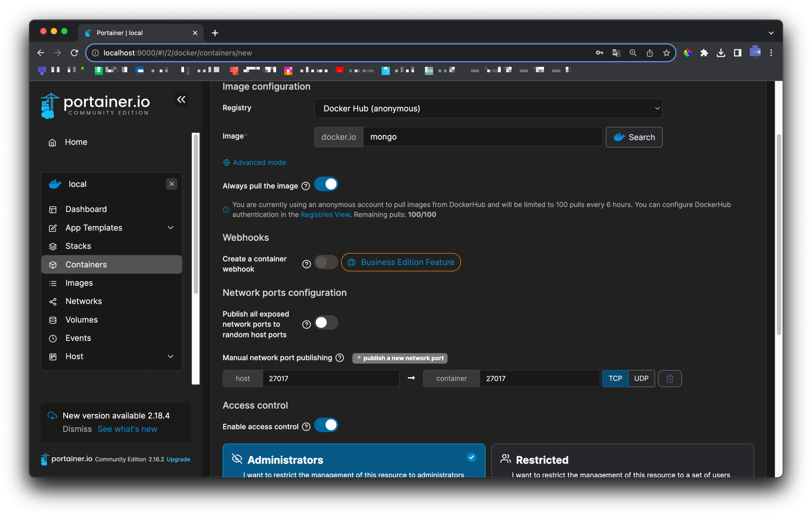Click help icon next to Manual network port publishing
Image resolution: width=812 pixels, height=516 pixels.
click(x=340, y=358)
